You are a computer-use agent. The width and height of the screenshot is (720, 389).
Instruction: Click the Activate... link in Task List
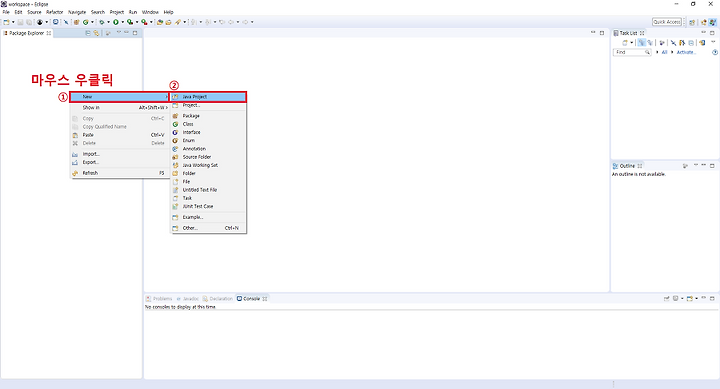point(686,52)
